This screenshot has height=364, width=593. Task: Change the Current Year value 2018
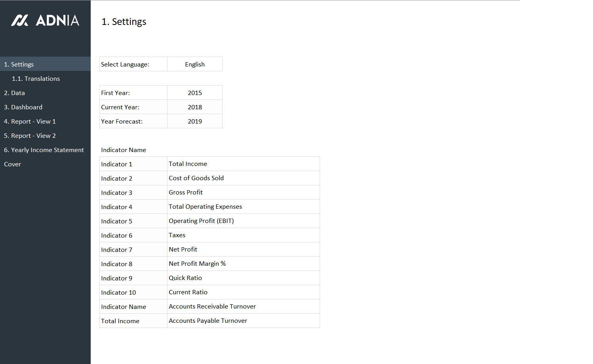pos(195,107)
